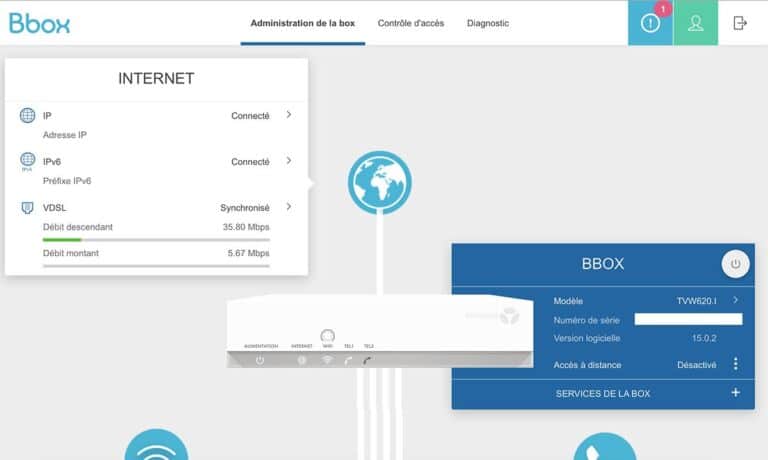The height and width of the screenshot is (460, 768).
Task: Switch to Diagnostic tab
Action: click(487, 23)
